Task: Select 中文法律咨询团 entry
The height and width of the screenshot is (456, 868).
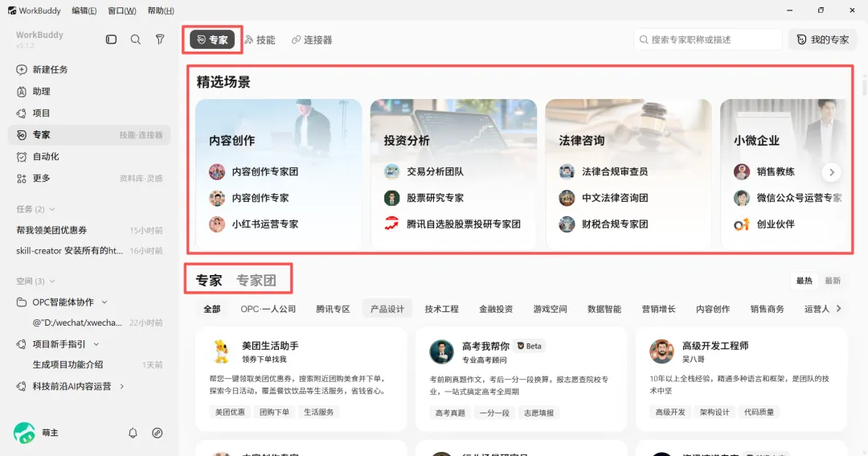Action: pos(604,198)
